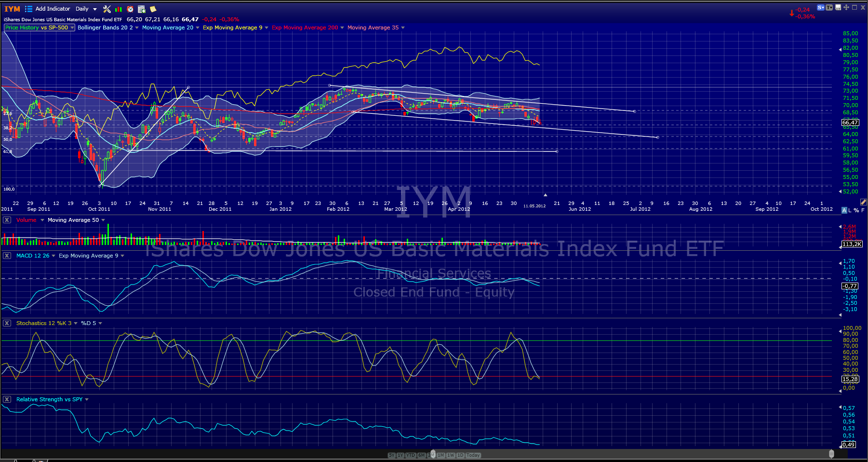This screenshot has width=868, height=462.
Task: Click the fund name iShares Dow Jones header
Action: pos(63,20)
